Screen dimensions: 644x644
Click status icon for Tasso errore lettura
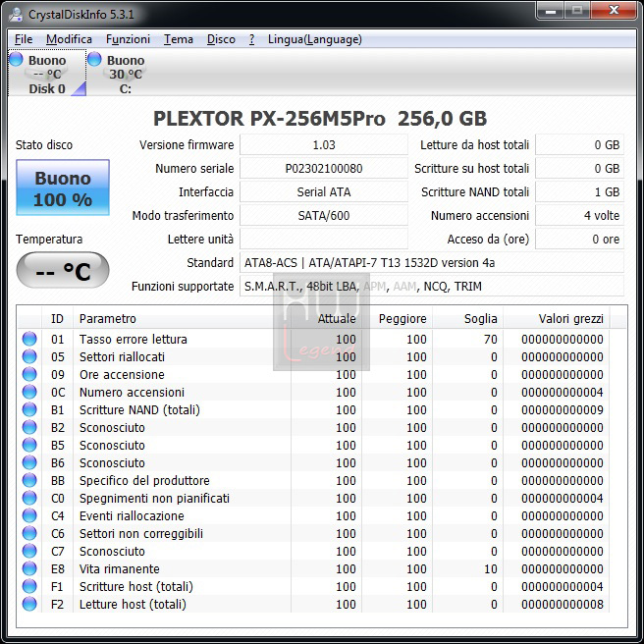click(29, 339)
